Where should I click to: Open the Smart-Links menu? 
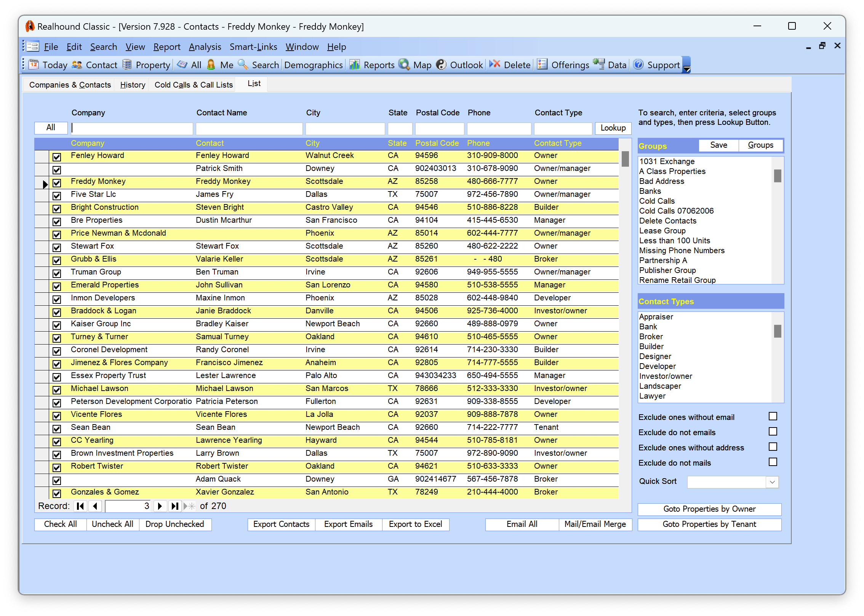[x=253, y=47]
